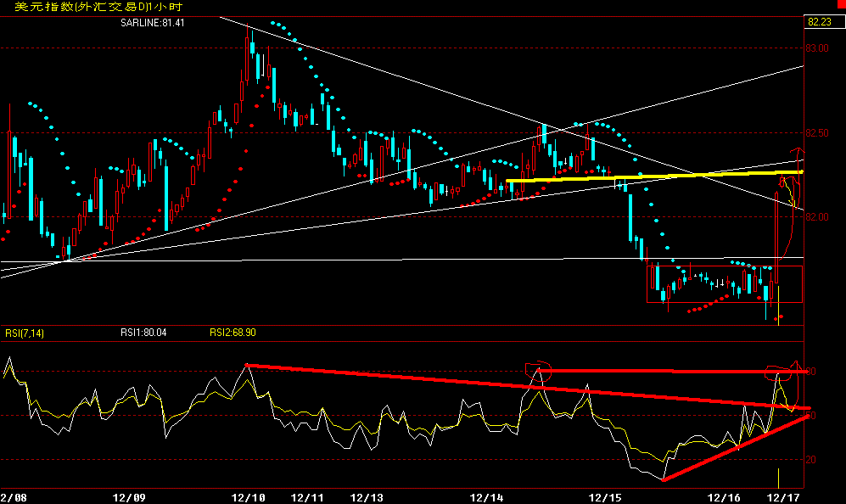The height and width of the screenshot is (504, 846).
Task: Select the 83.00 price axis label
Action: 817,48
